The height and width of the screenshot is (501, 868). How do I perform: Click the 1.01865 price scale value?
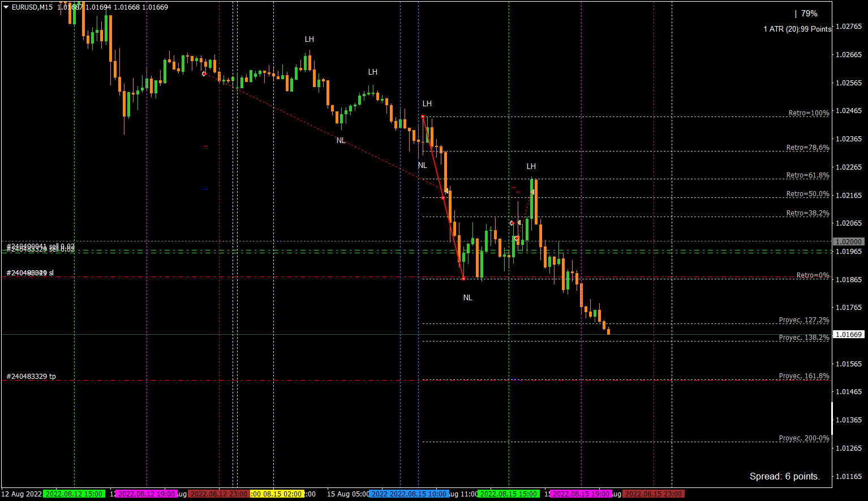849,280
